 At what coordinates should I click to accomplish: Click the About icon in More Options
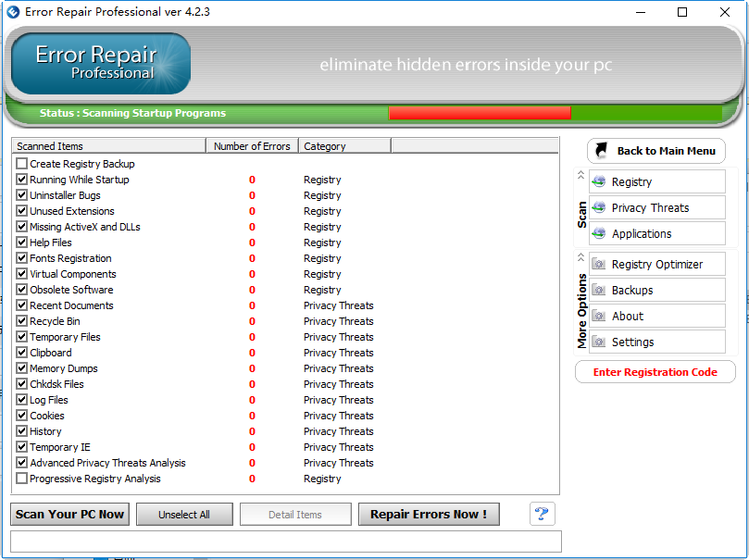(598, 317)
